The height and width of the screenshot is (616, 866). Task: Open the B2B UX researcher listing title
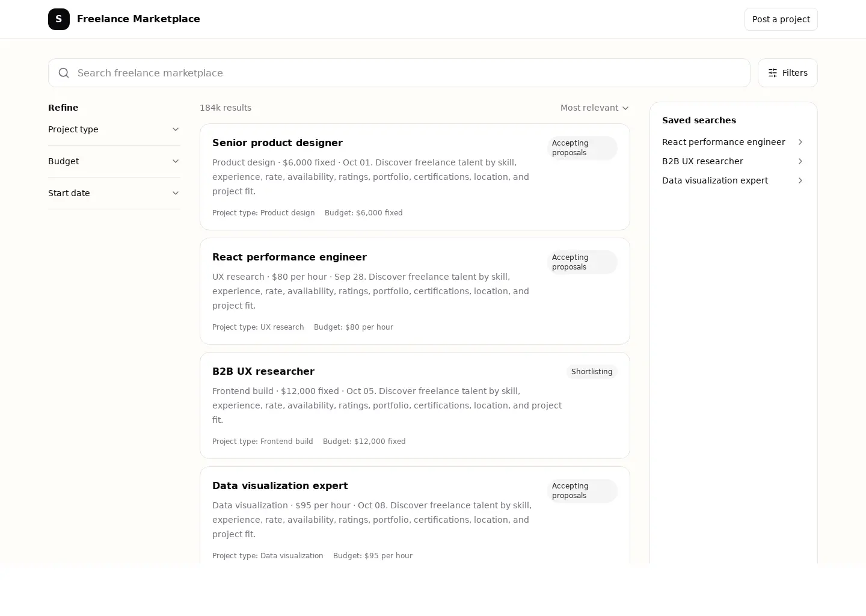(263, 371)
